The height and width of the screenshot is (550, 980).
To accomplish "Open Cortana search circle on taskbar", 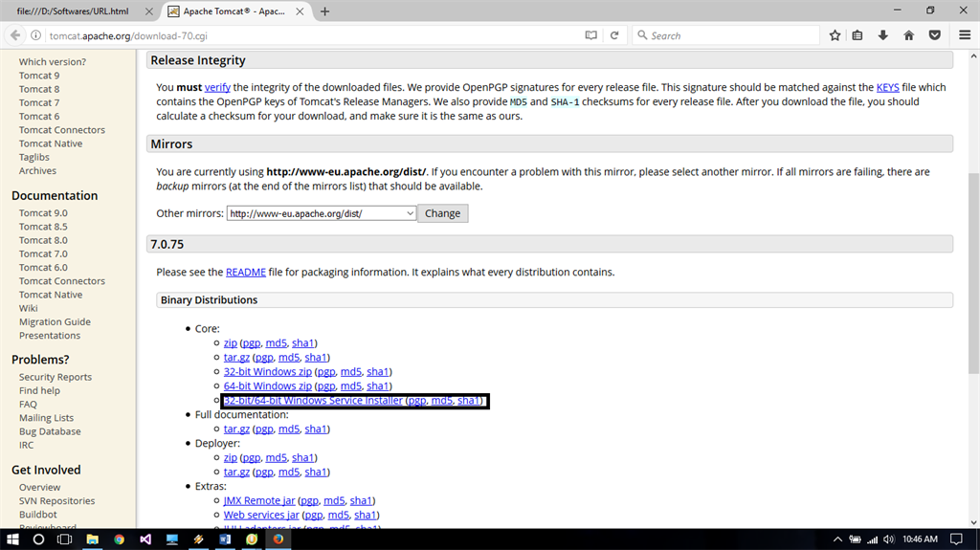I will click(x=38, y=539).
